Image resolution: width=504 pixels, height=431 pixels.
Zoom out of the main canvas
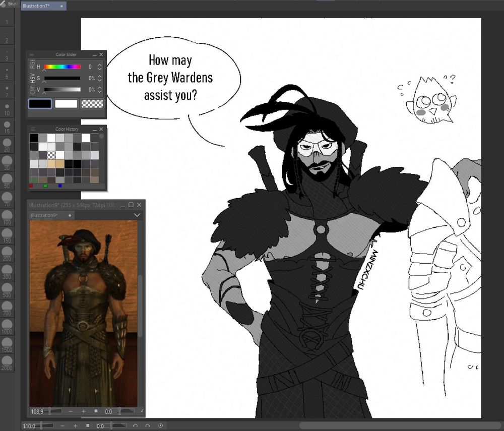pos(61,426)
